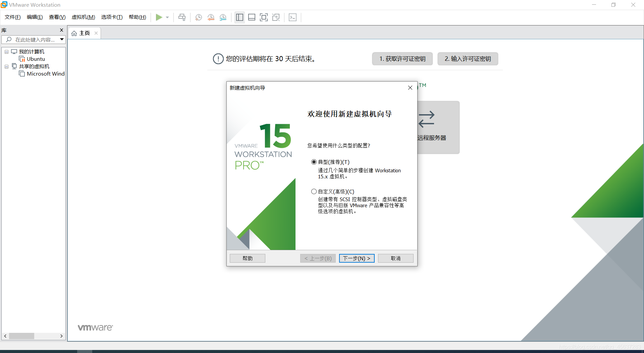644x353 pixels.
Task: Select the Ubuntu virtual machine
Action: (36, 59)
